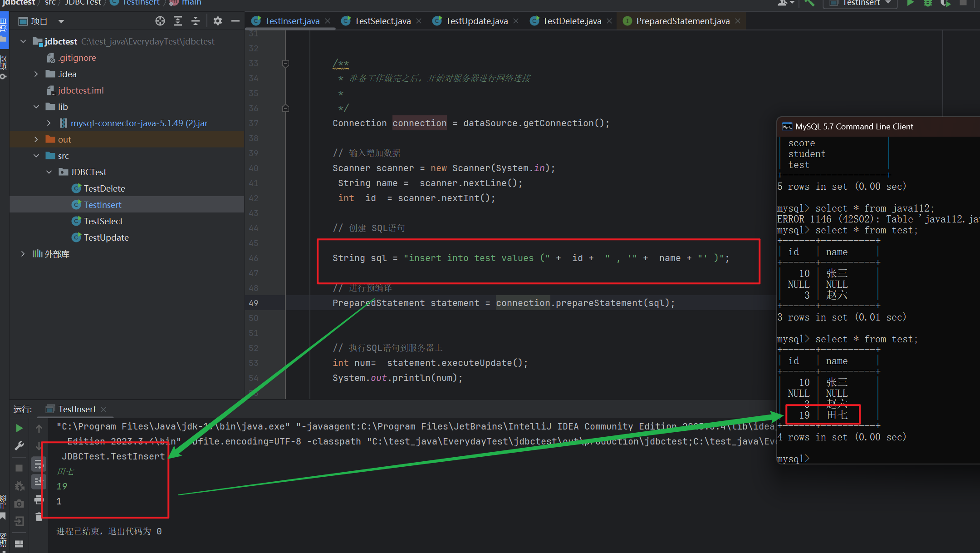Collapse the lib folder

point(36,107)
